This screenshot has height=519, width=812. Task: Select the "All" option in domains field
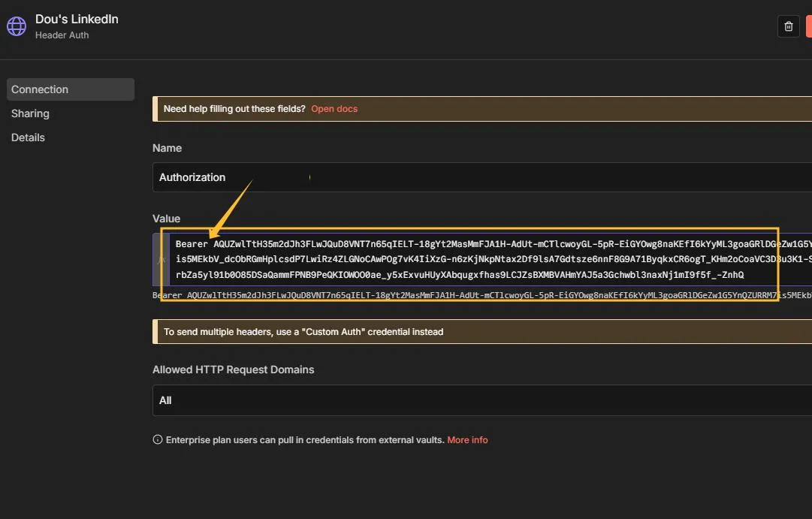point(165,400)
